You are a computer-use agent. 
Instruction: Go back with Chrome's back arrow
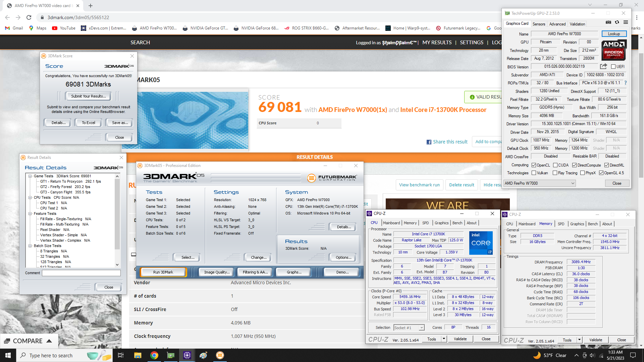[x=7, y=17]
